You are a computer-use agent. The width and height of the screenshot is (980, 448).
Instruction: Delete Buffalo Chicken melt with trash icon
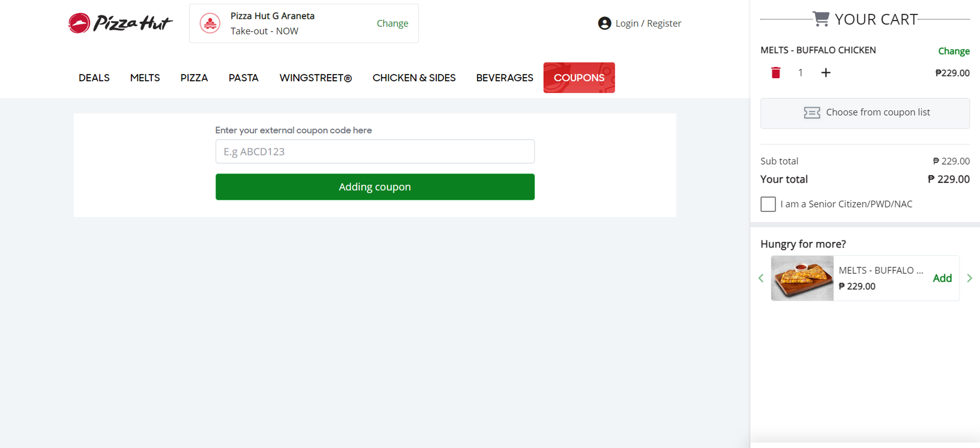(776, 73)
